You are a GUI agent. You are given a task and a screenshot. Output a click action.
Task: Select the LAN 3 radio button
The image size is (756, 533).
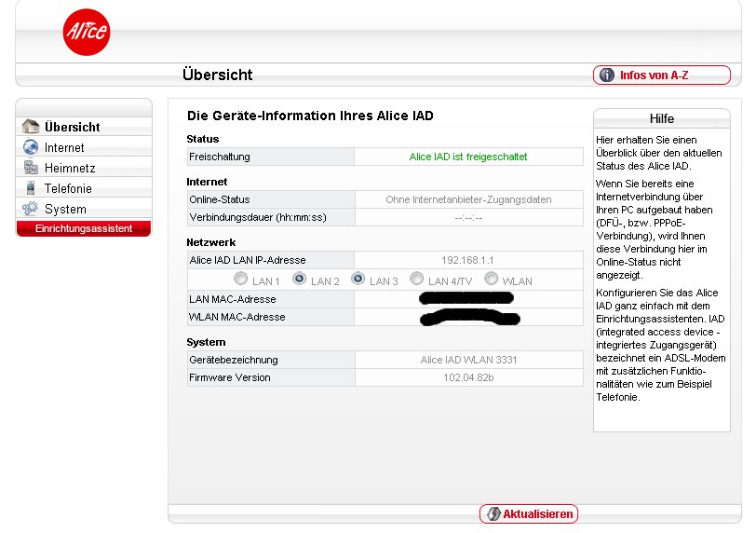click(x=358, y=279)
